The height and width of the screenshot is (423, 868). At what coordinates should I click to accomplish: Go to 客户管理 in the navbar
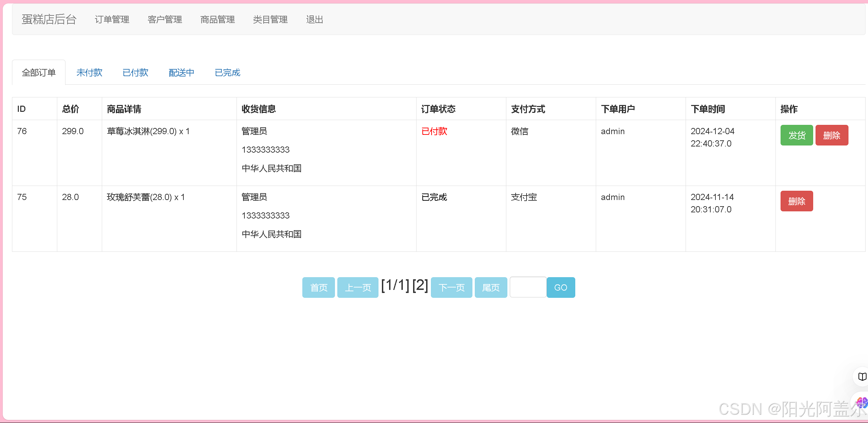coord(165,20)
